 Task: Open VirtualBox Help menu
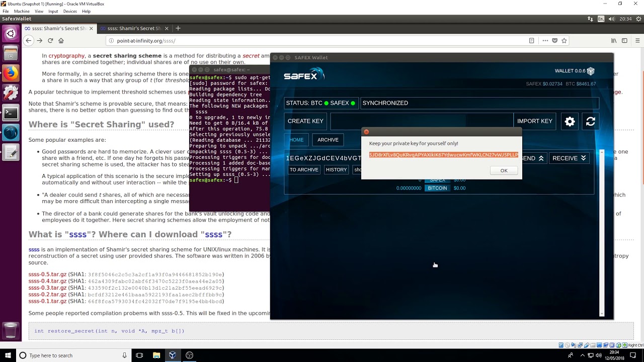pyautogui.click(x=86, y=11)
